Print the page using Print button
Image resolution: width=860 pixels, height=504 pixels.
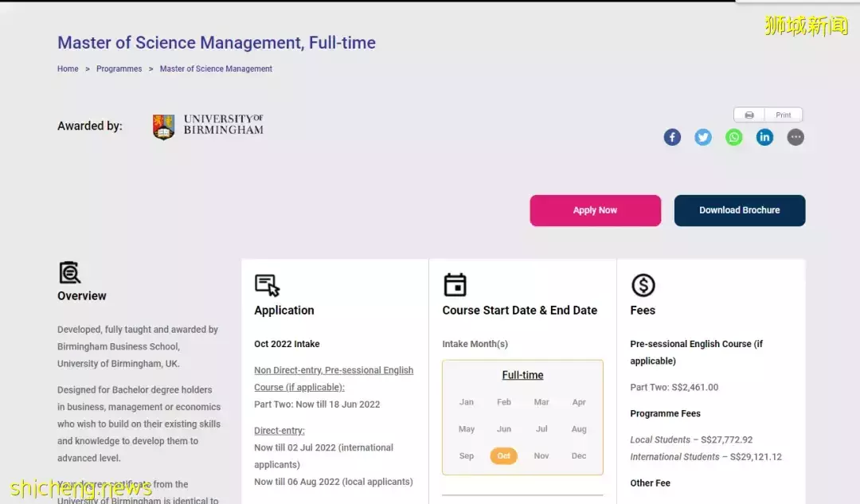tap(768, 115)
